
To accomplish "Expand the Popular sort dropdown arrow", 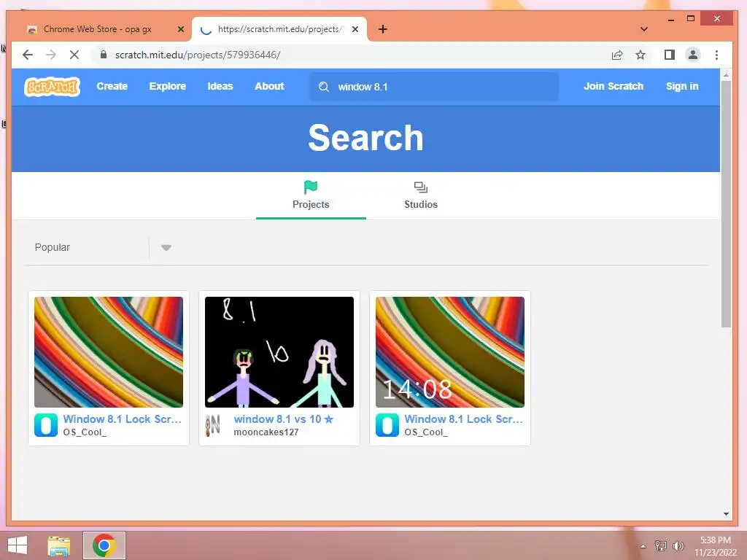I will pyautogui.click(x=166, y=248).
